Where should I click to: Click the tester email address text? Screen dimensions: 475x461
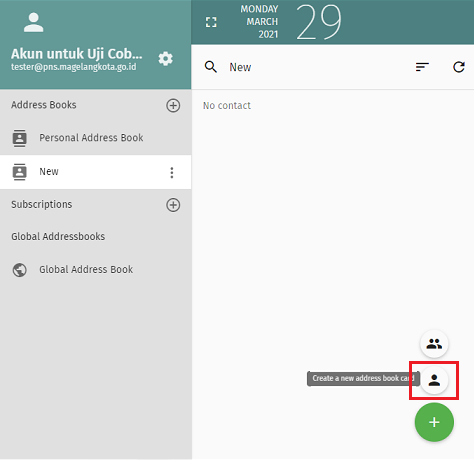click(74, 67)
